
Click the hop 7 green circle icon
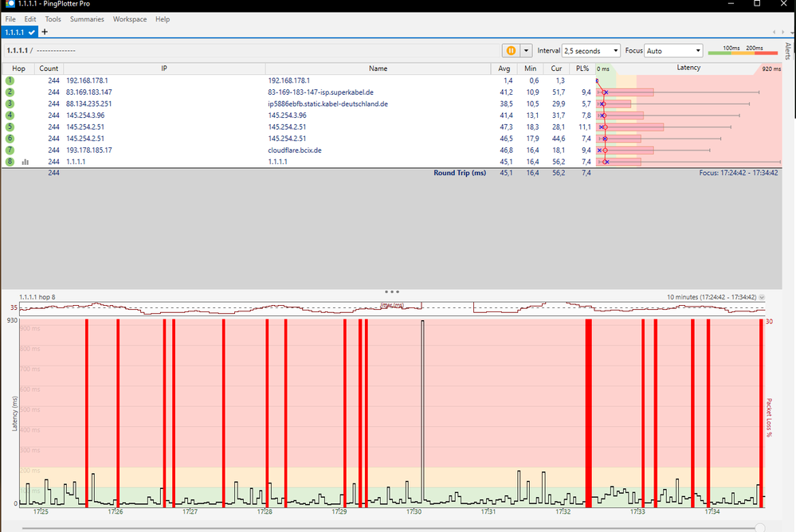[x=10, y=151]
